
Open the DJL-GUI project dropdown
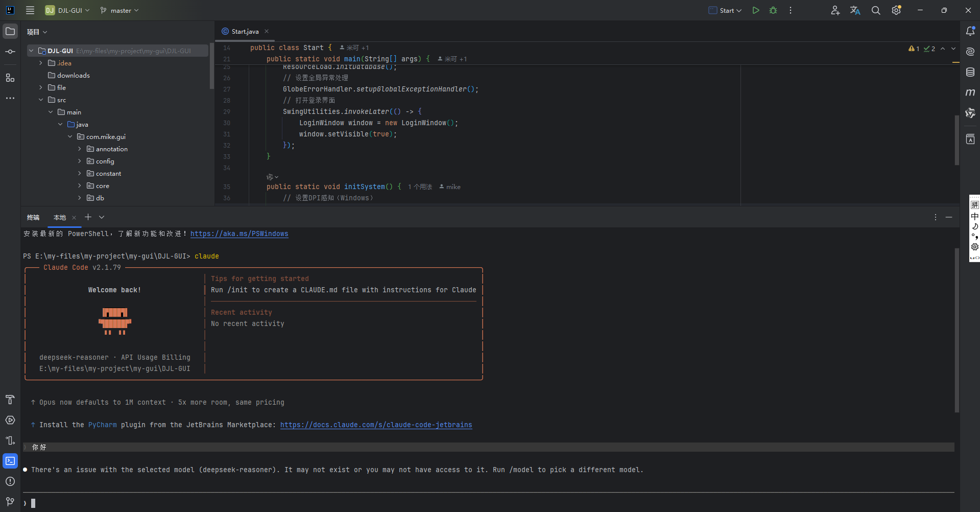coord(67,10)
